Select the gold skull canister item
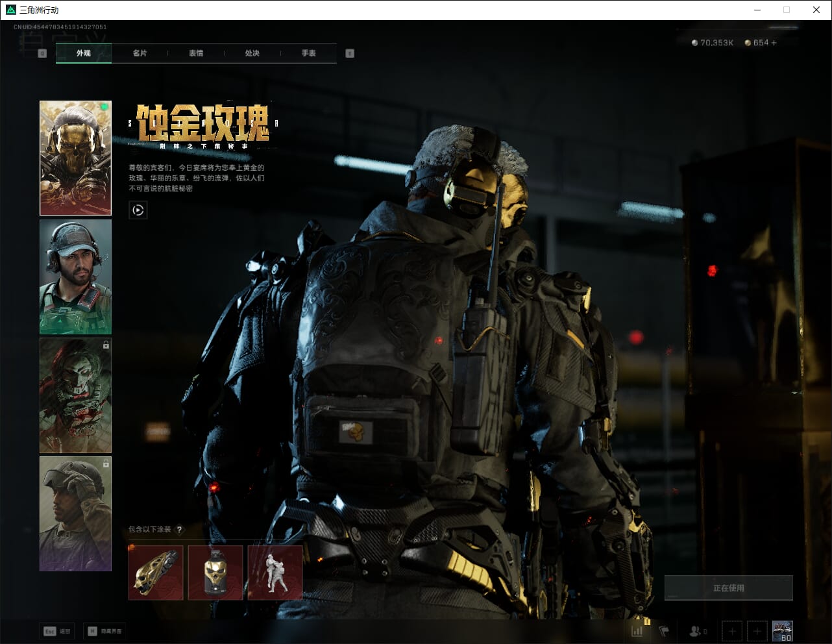Image resolution: width=832 pixels, height=644 pixels. click(x=215, y=573)
